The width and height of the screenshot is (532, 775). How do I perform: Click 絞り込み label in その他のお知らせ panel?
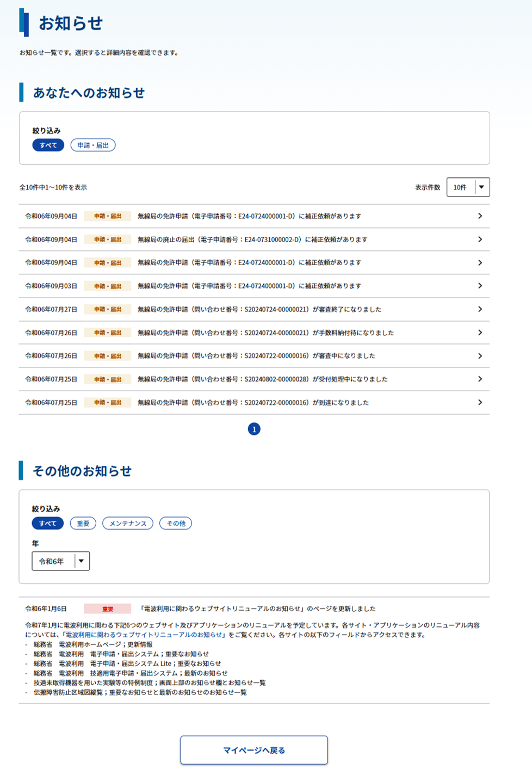coord(46,509)
